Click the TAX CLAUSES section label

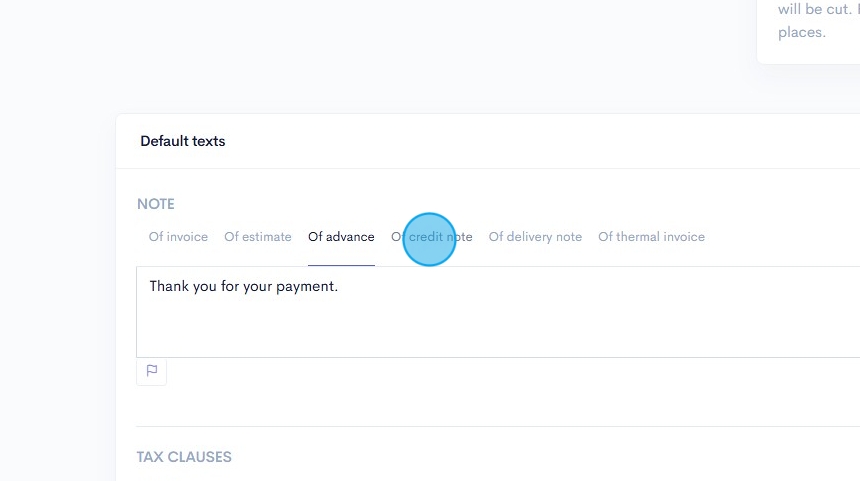[x=184, y=457]
